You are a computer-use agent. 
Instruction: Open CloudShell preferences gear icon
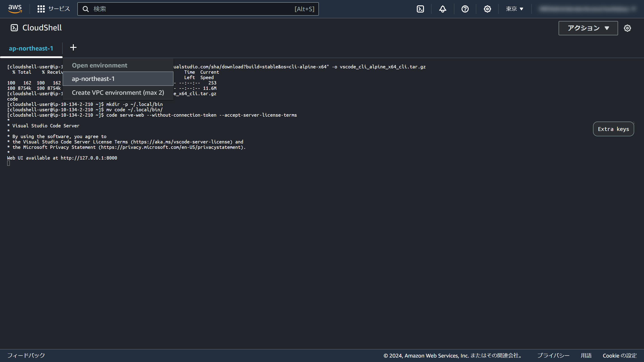pyautogui.click(x=627, y=28)
